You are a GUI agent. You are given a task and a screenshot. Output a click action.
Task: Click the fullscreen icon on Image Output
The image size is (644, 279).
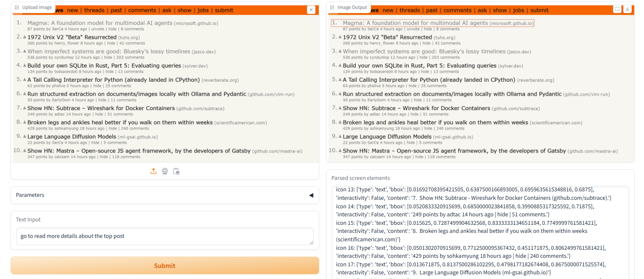pos(617,9)
